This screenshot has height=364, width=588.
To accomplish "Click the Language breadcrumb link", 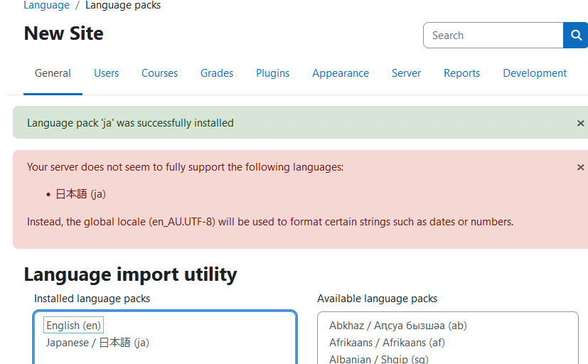I will pyautogui.click(x=46, y=6).
